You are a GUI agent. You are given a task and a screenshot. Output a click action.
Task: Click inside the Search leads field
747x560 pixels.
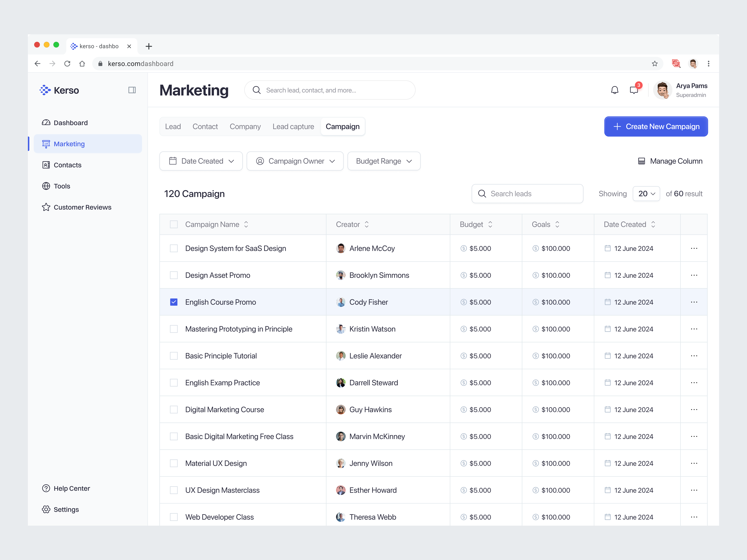527,193
